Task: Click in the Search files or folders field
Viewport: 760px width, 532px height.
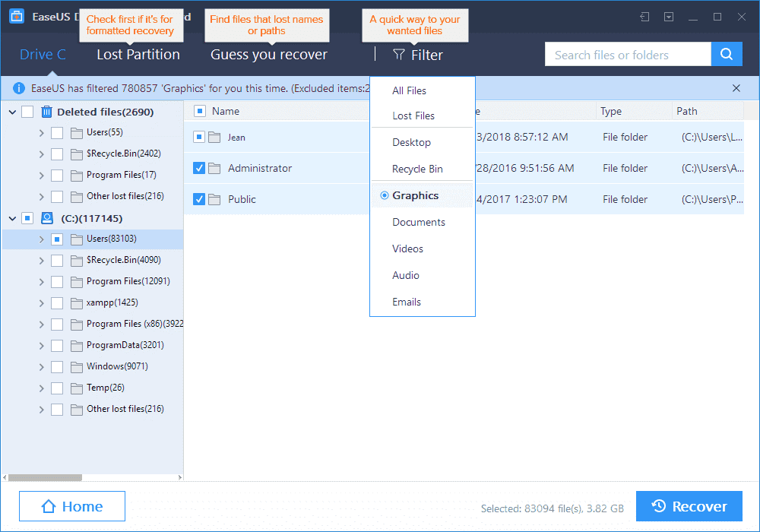Action: [x=628, y=54]
